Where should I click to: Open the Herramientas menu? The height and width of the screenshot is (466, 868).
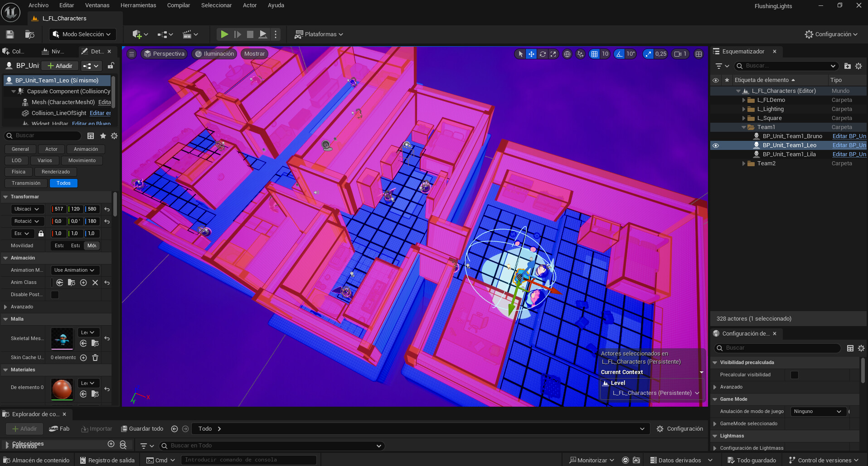[138, 5]
